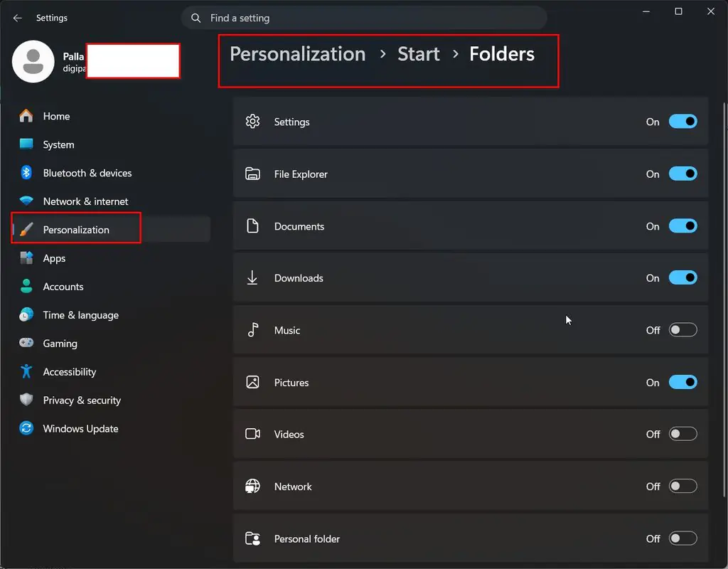
Task: Minimize the Settings window
Action: (646, 11)
